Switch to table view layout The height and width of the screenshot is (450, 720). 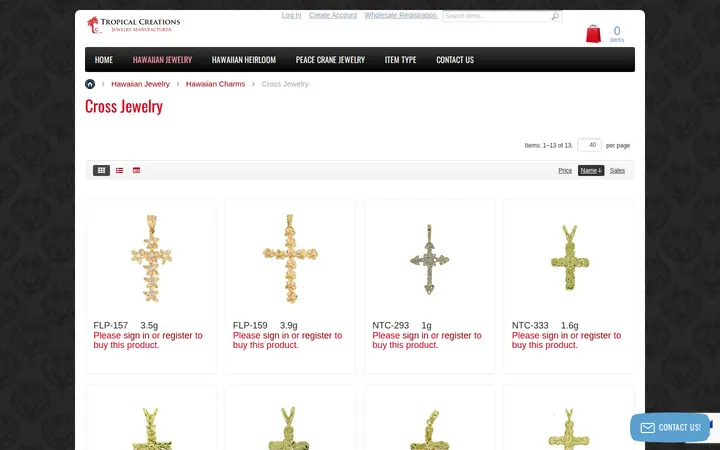pos(136,170)
